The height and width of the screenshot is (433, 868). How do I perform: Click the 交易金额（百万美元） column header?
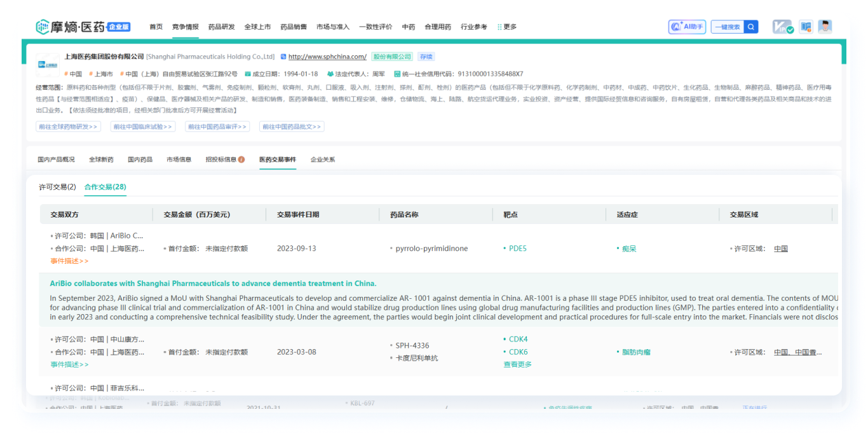(x=197, y=214)
